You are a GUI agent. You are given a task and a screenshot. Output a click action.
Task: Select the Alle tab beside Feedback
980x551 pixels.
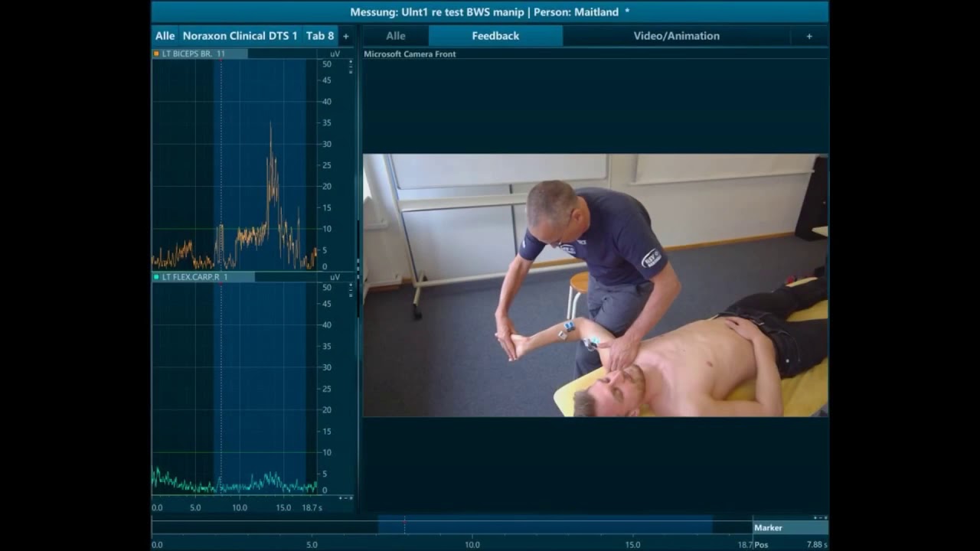pos(396,36)
